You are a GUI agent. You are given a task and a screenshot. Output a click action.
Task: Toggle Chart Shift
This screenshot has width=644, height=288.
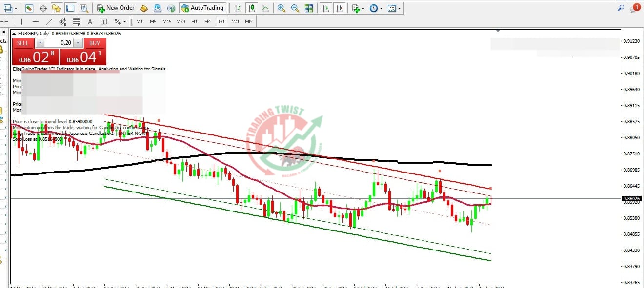click(x=339, y=8)
